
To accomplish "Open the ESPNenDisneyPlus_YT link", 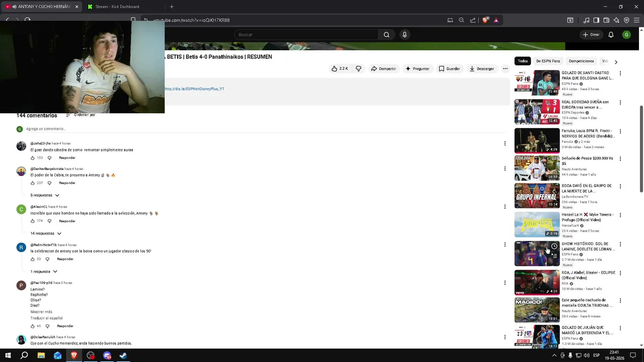I will pyautogui.click(x=194, y=89).
